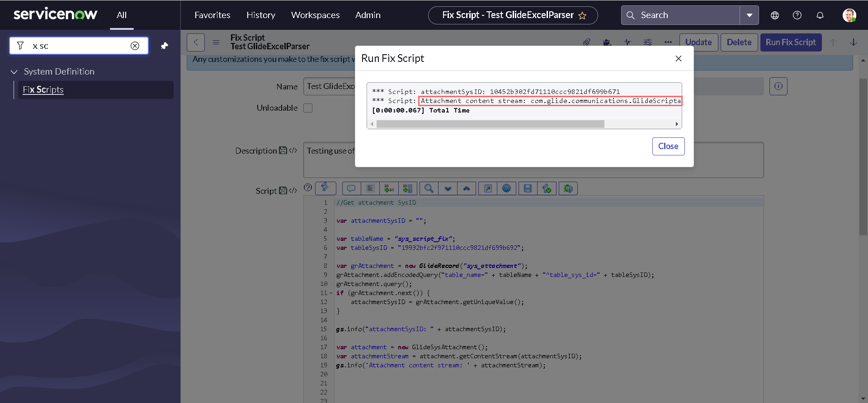Screen dimensions: 868x403
Task: Open the help question mark icon
Action: point(797,15)
